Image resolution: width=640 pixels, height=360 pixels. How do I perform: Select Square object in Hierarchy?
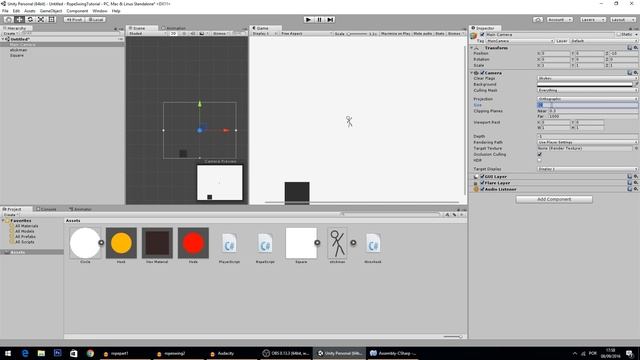pos(17,56)
